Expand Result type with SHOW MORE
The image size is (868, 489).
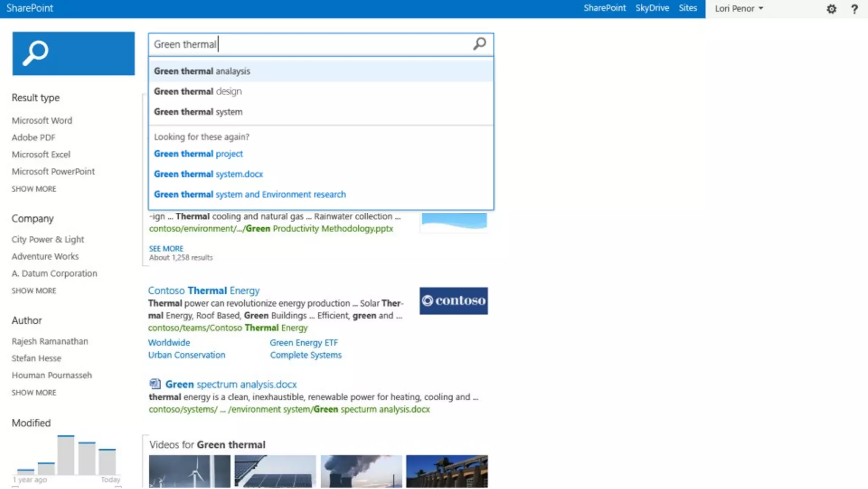coord(34,189)
